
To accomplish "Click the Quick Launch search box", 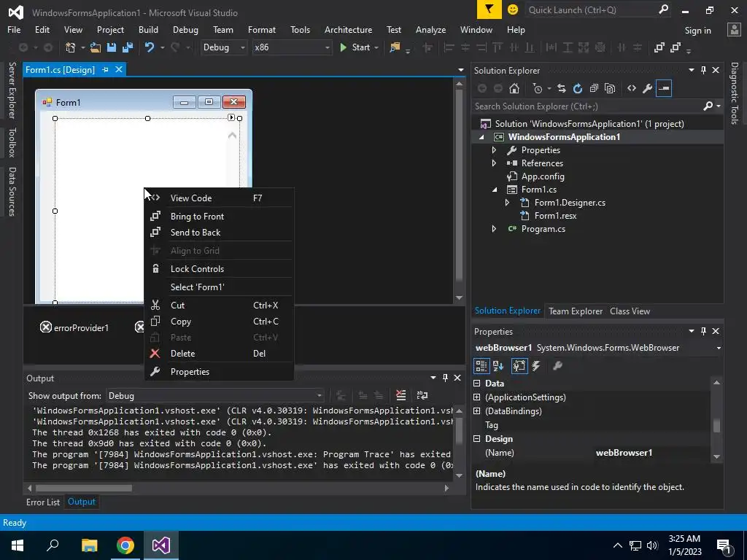I will point(591,10).
